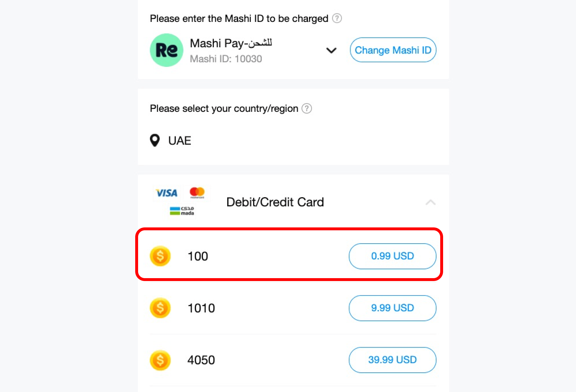Screen dimensions: 576x392
Task: Click the coin icon beside 1010
Action: tap(160, 308)
